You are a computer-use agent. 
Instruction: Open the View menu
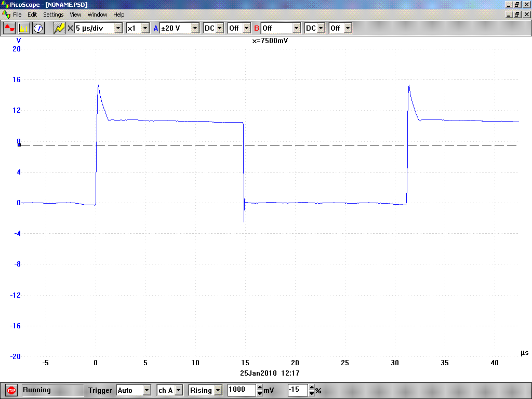75,15
